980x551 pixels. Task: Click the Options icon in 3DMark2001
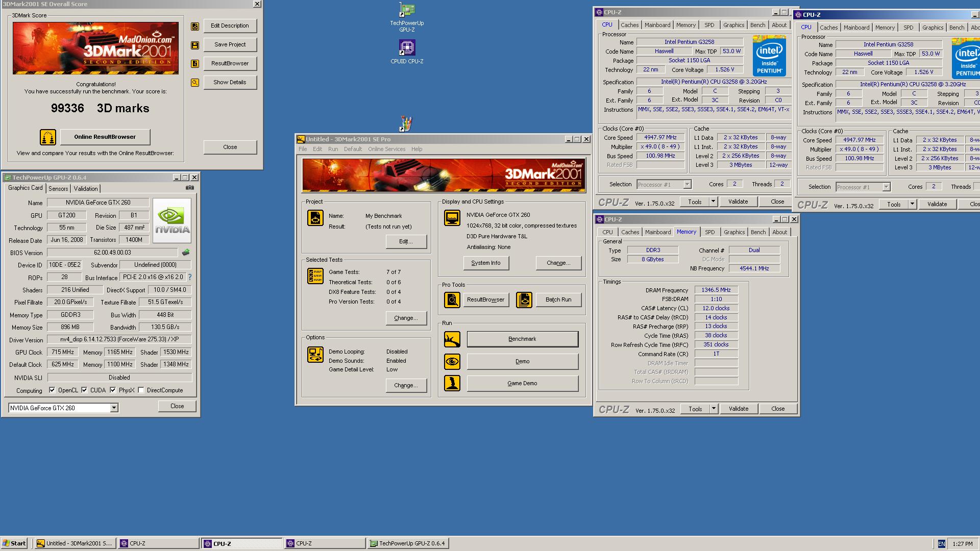click(315, 355)
